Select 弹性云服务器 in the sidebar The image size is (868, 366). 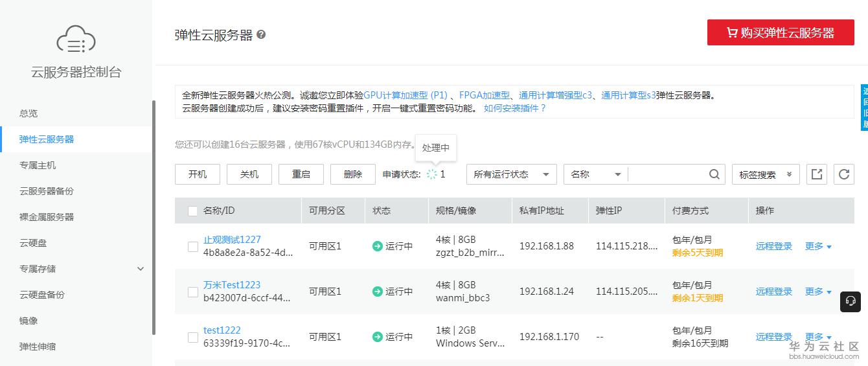click(x=47, y=139)
